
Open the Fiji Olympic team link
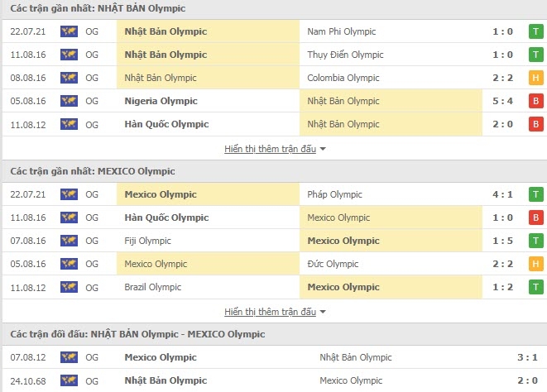coord(147,241)
